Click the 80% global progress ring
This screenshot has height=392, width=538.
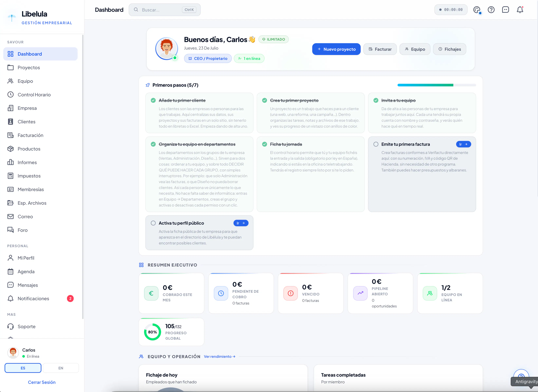tap(152, 332)
